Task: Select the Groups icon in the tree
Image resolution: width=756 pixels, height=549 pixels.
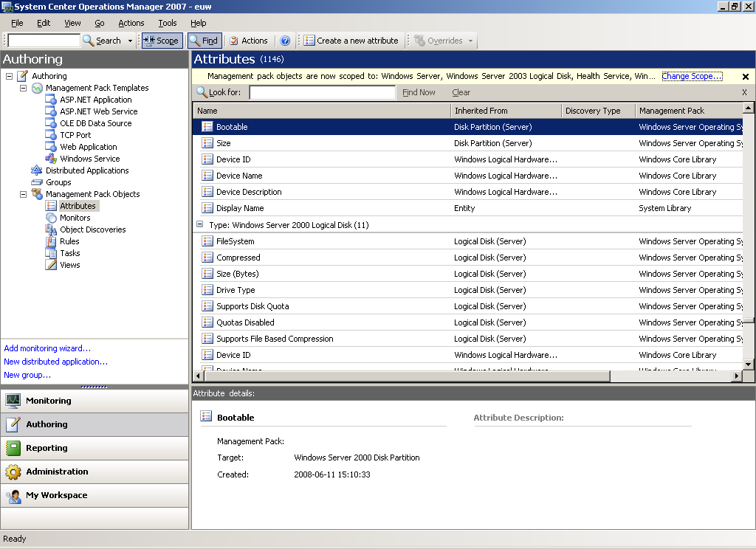Action: [x=37, y=182]
